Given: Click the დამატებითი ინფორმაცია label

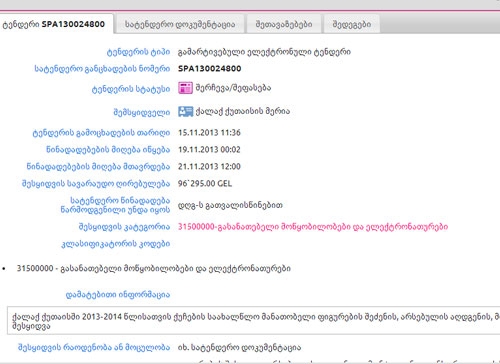Looking at the screenshot, I should pos(118,295).
